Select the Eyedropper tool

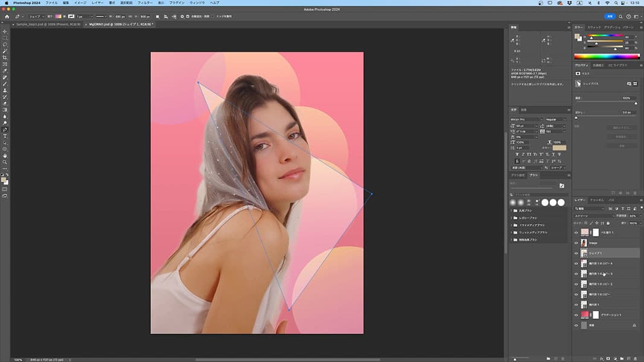click(5, 71)
